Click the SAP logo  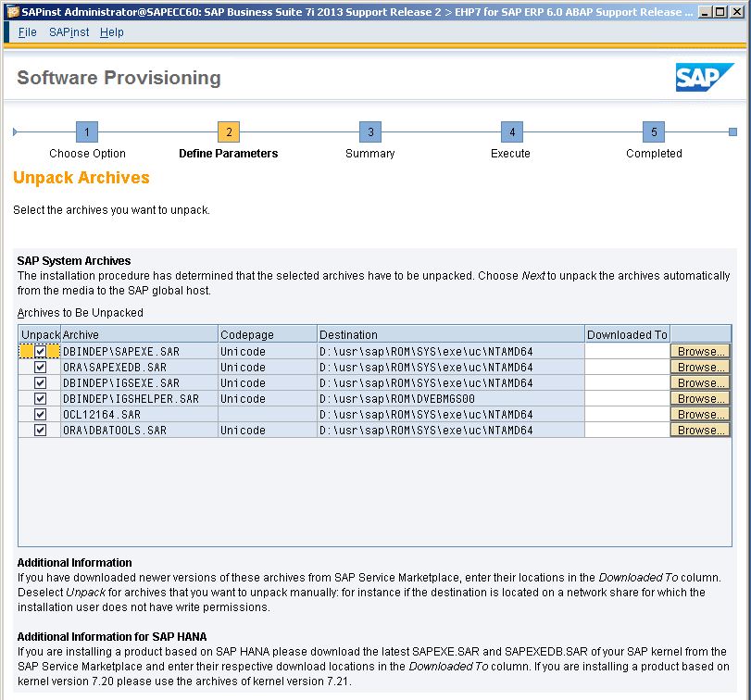[x=704, y=77]
